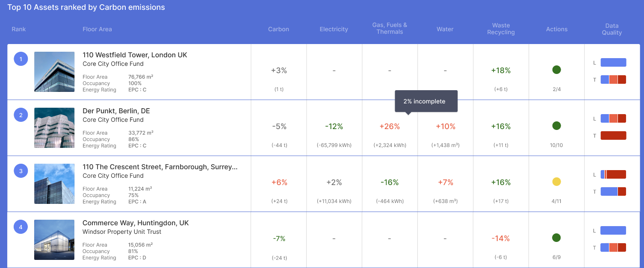Click green actions dot for Commerce Way

[556, 238]
